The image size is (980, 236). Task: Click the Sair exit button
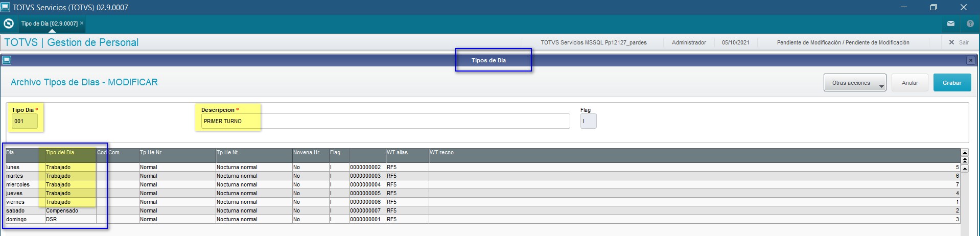tap(959, 42)
